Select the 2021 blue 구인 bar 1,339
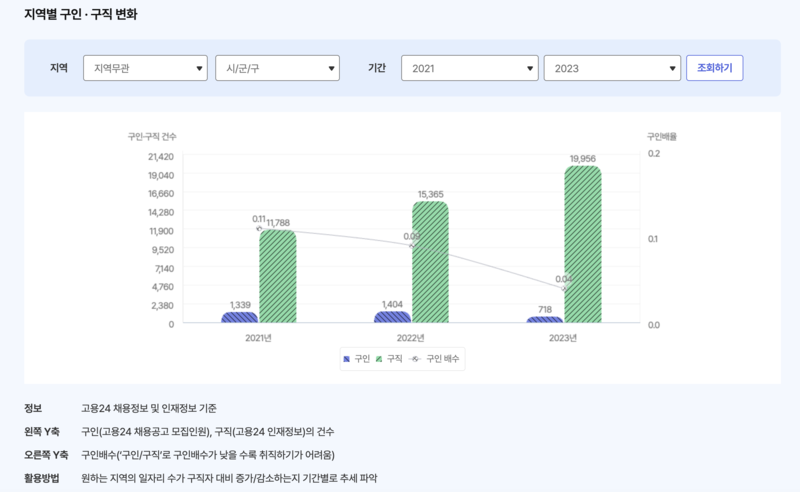800x492 pixels. click(x=239, y=317)
